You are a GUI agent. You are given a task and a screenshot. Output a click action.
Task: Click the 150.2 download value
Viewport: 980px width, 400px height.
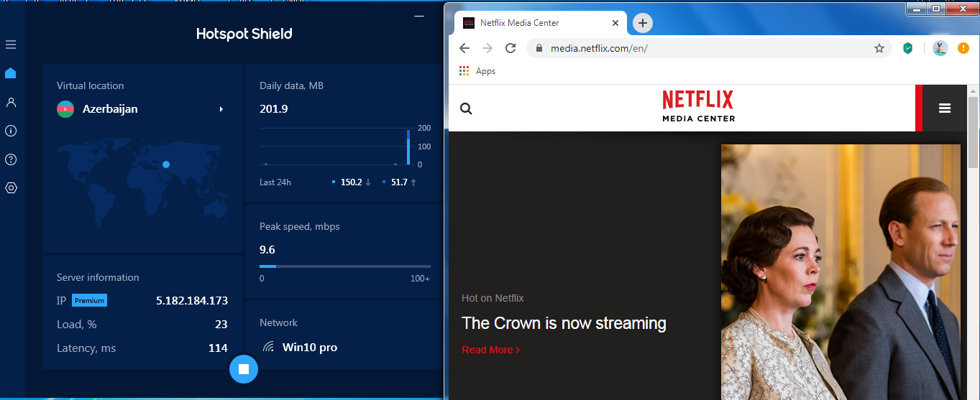[351, 182]
